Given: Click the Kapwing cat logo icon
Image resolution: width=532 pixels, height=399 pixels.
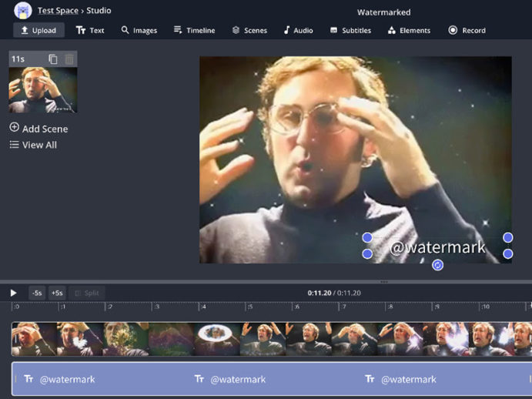Looking at the screenshot, I should click(22, 11).
